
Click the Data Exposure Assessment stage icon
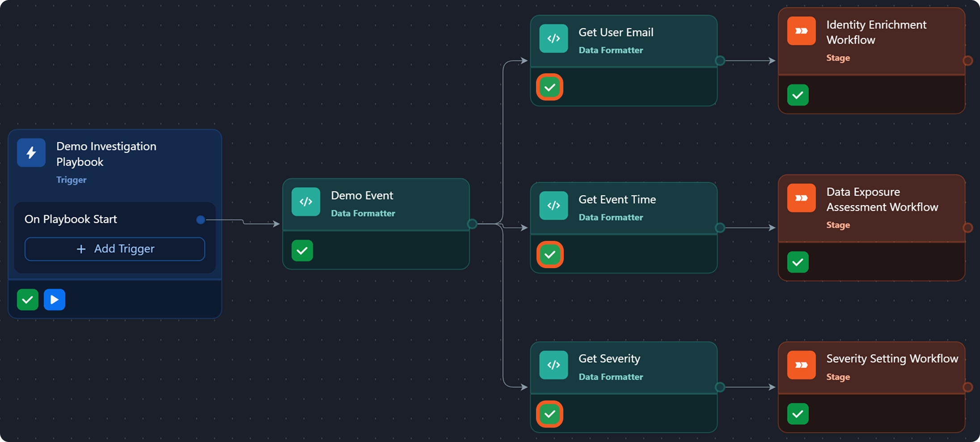point(801,198)
